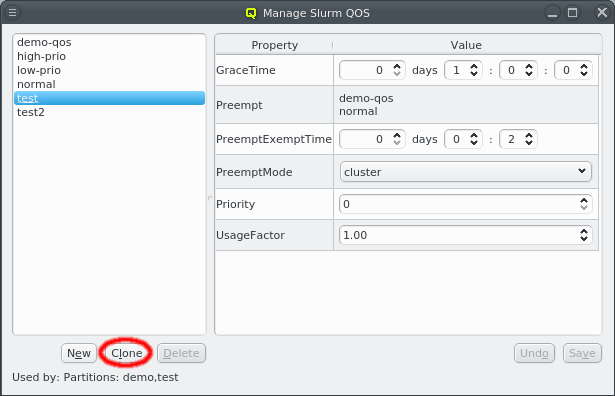This screenshot has height=396, width=615.
Task: Click the Save button
Action: pyautogui.click(x=582, y=353)
